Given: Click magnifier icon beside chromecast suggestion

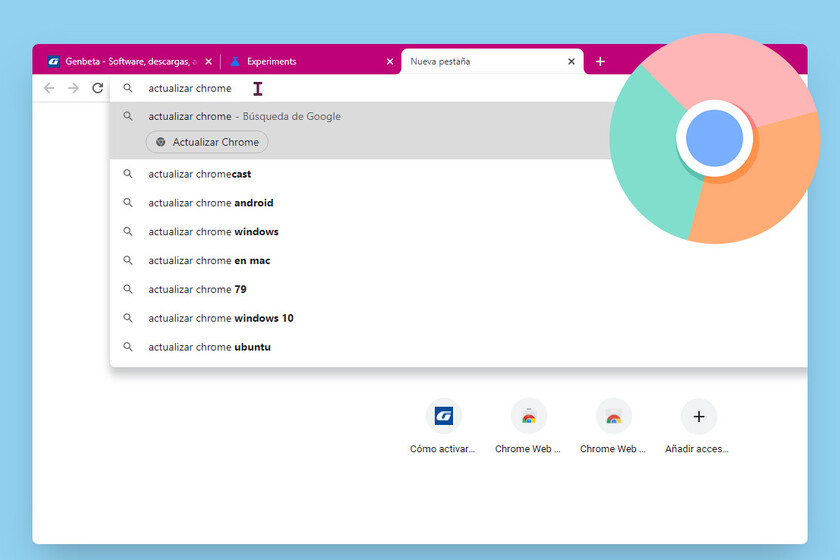Looking at the screenshot, I should click(128, 174).
